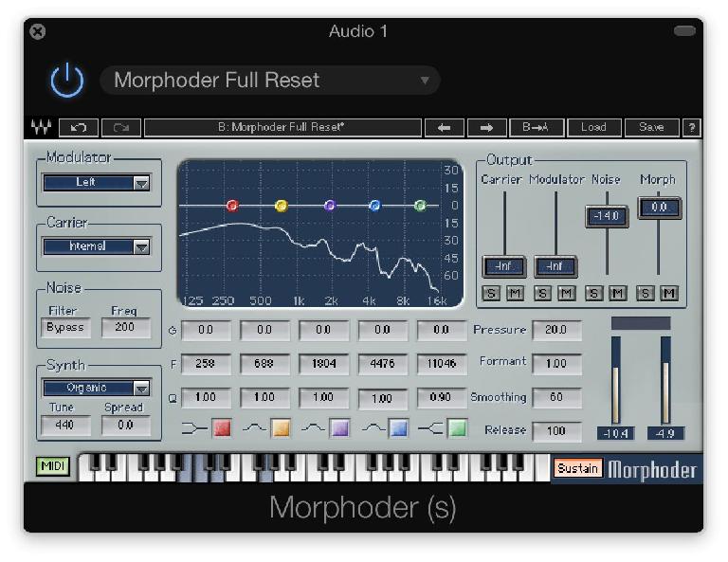Click the bell filter icon beside blue square
The image size is (728, 562).
[x=373, y=427]
